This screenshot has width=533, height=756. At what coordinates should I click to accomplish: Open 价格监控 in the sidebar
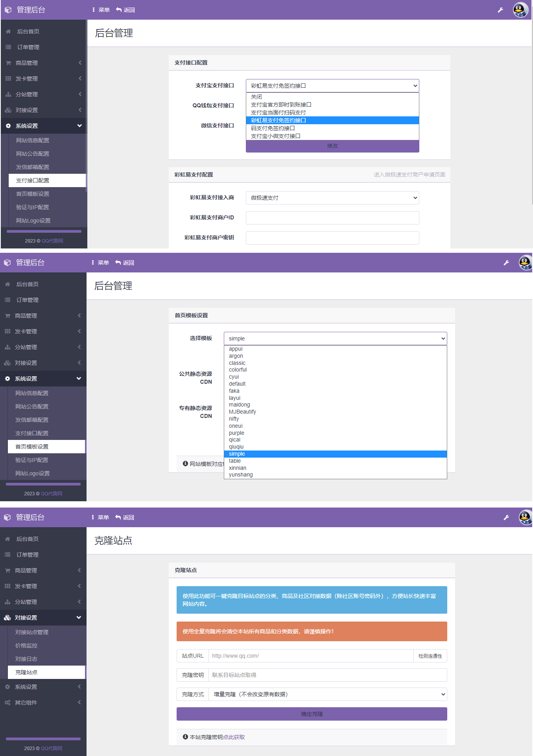coord(26,646)
